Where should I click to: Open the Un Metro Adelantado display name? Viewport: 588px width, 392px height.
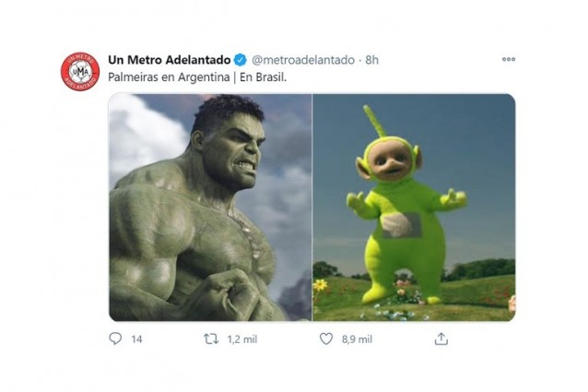[x=169, y=60]
